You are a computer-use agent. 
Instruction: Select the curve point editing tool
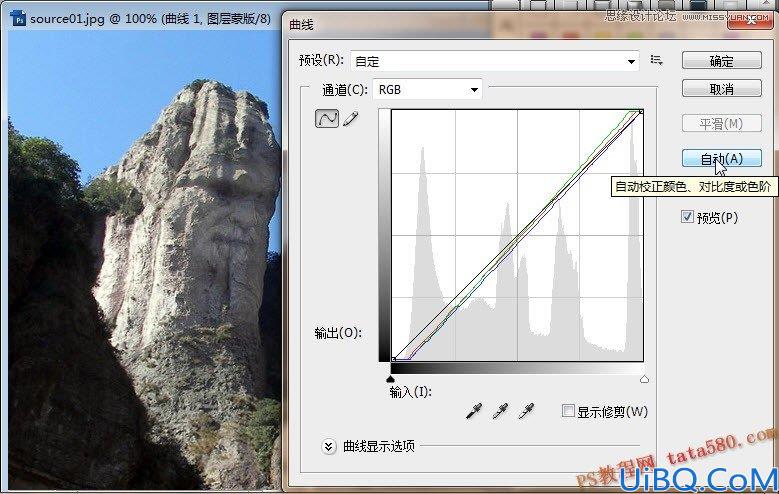pyautogui.click(x=327, y=119)
